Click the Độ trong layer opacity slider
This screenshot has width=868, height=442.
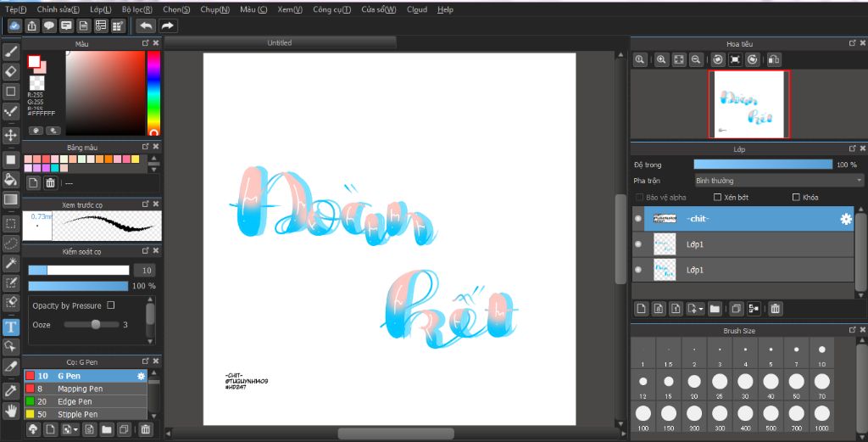pos(763,165)
